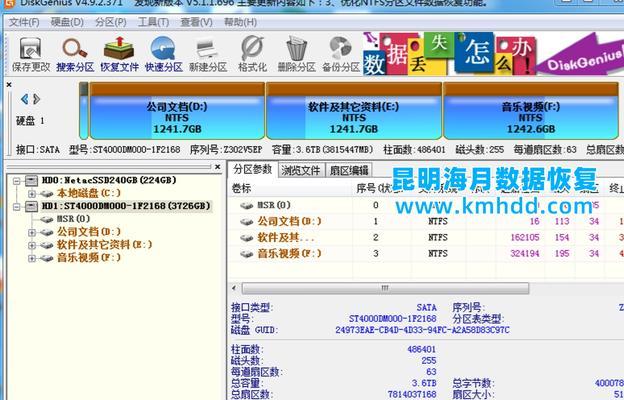Image resolution: width=624 pixels, height=400 pixels.
Task: Select 软件及其它资料(E:) label in left tree
Action: pyautogui.click(x=104, y=244)
